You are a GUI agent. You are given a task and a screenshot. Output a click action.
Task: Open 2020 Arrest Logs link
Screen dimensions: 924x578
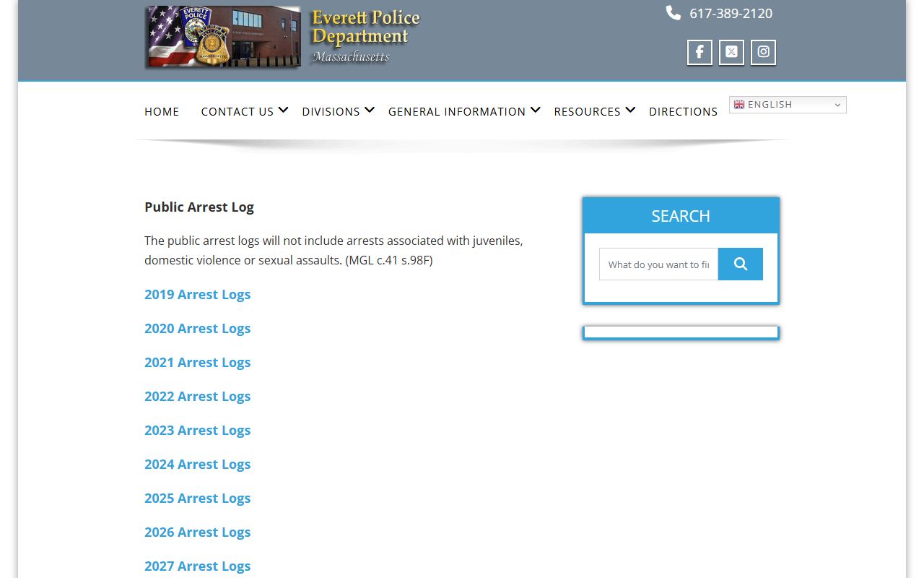(197, 328)
